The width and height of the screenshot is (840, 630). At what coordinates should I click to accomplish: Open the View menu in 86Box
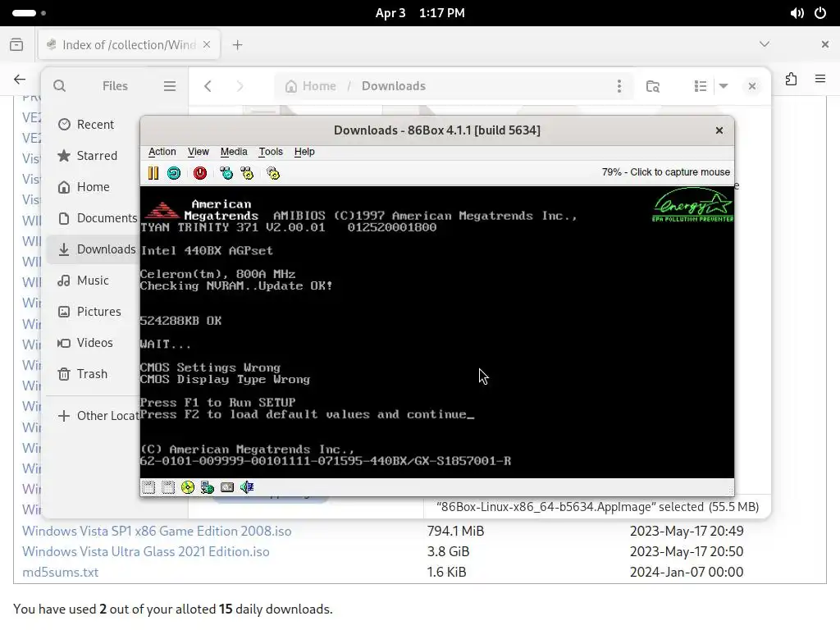tap(199, 152)
